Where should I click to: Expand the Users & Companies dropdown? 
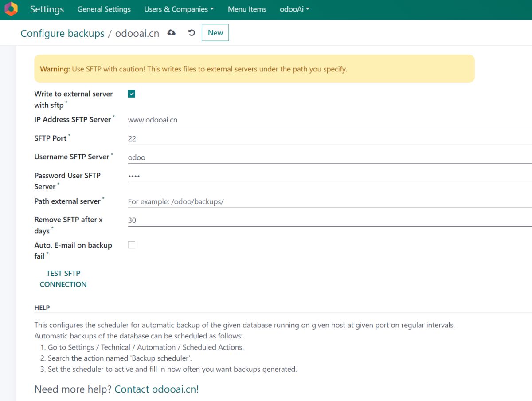coord(179,9)
